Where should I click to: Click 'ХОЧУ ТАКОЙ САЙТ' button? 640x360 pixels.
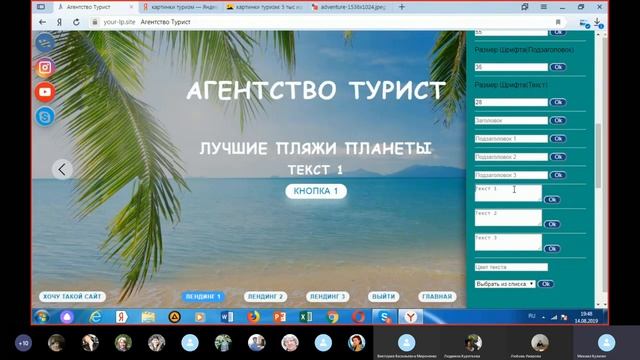pyautogui.click(x=72, y=297)
